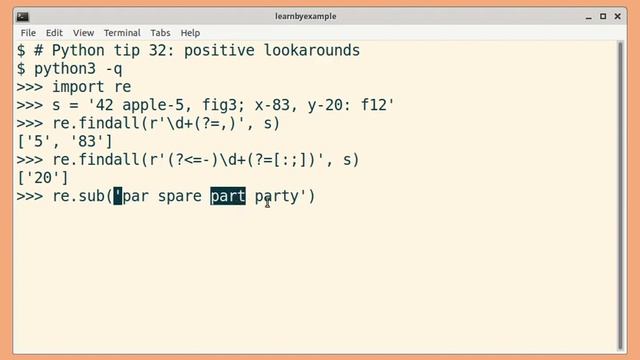Open the View menu
The width and height of the screenshot is (640, 360).
[83, 33]
